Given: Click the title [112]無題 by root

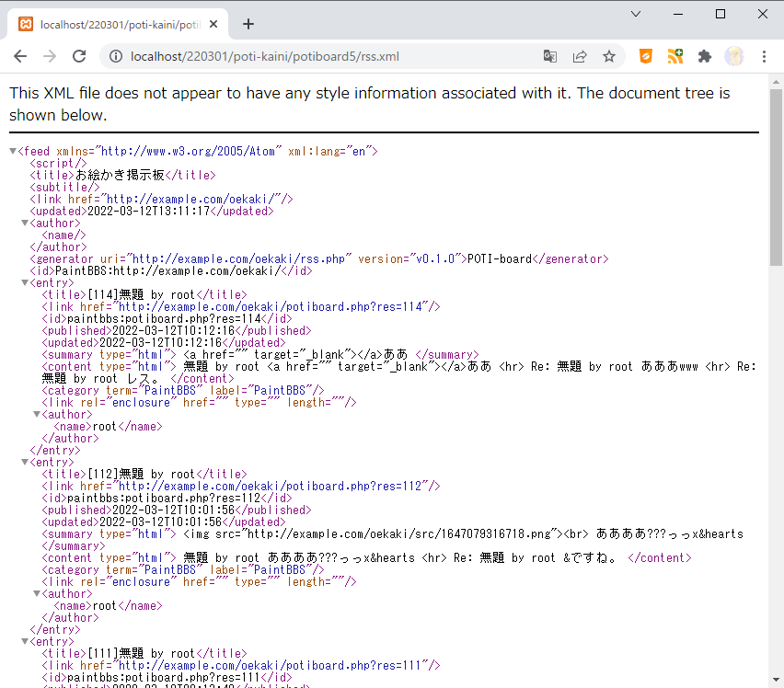Looking at the screenshot, I should tap(142, 475).
